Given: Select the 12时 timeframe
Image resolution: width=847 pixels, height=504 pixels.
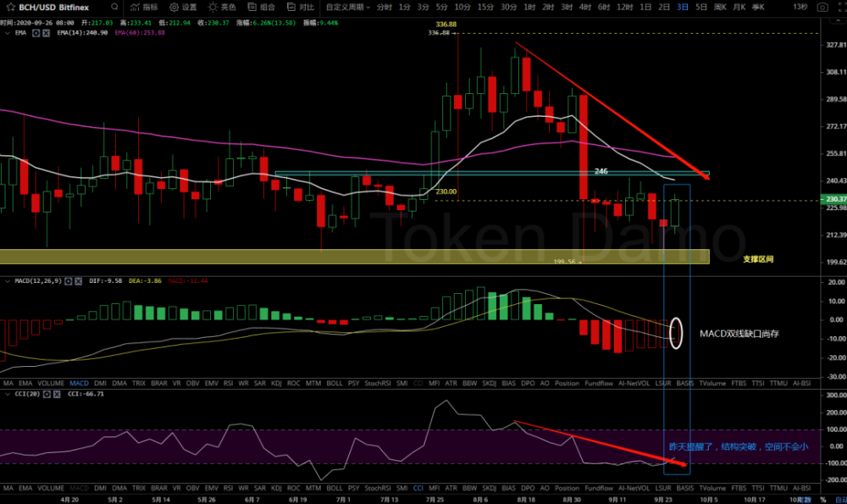Looking at the screenshot, I should (624, 7).
